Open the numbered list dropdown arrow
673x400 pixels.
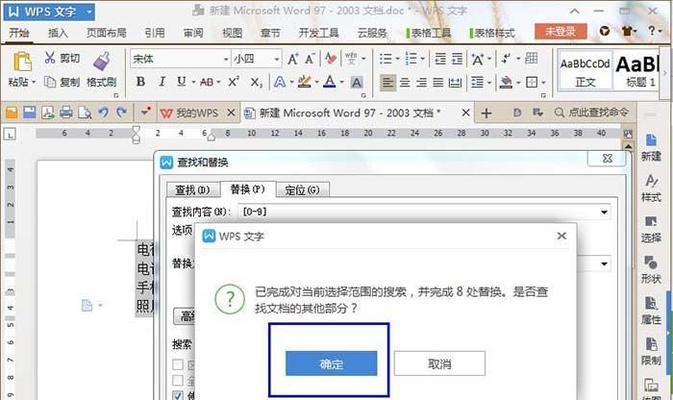click(423, 59)
